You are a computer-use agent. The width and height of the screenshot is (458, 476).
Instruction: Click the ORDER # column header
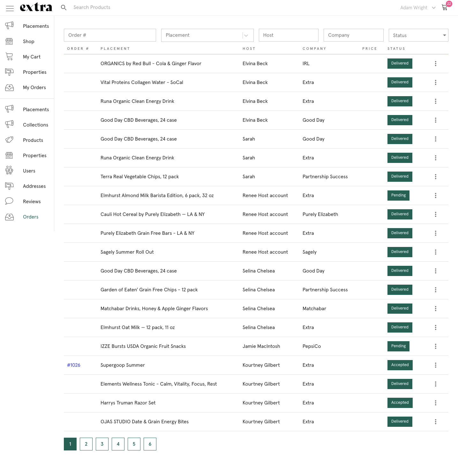[78, 49]
